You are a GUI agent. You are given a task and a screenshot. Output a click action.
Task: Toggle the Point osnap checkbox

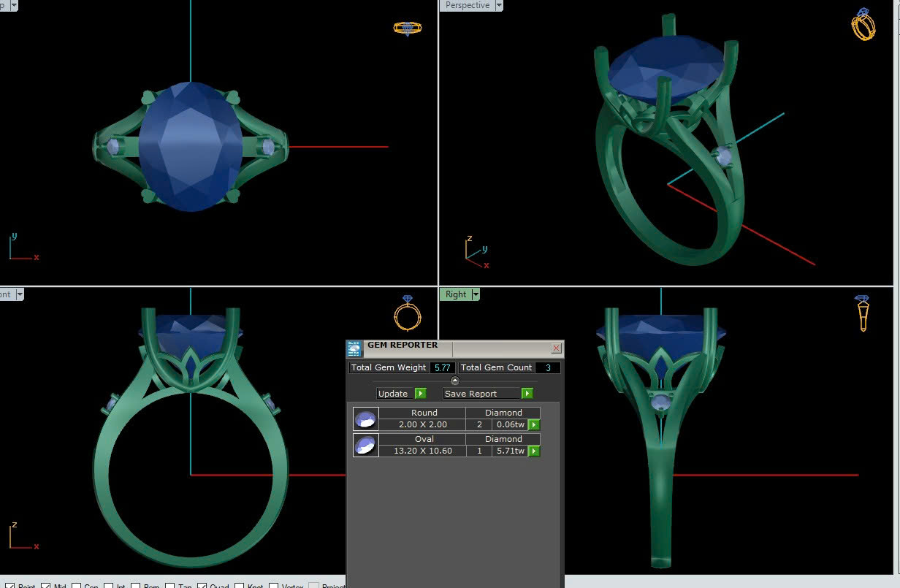coord(10,586)
